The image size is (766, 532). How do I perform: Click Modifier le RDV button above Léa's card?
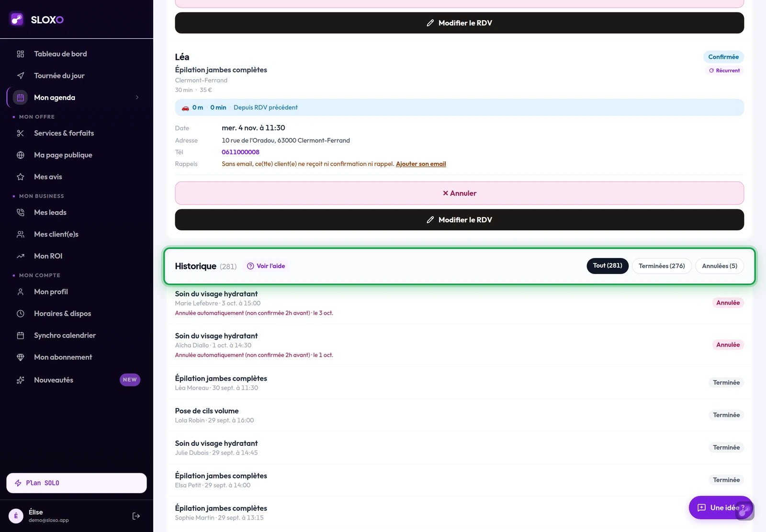(x=459, y=23)
